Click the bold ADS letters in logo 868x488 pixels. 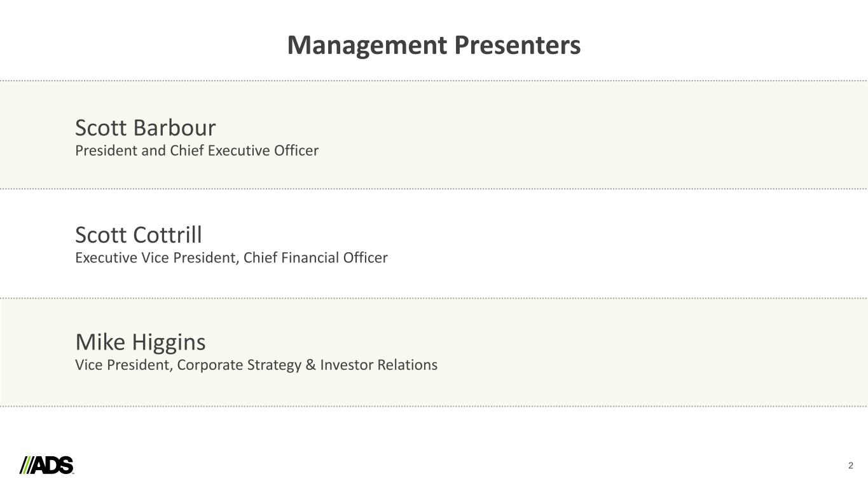coord(53,465)
